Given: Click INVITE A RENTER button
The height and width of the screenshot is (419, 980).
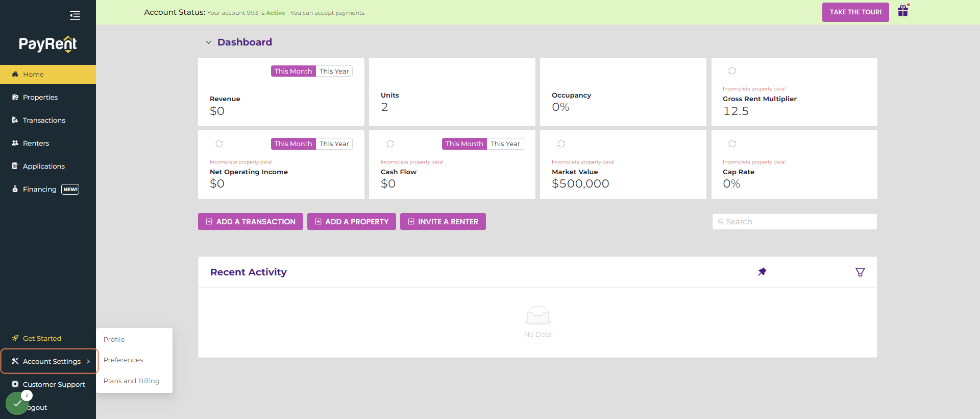Looking at the screenshot, I should (x=443, y=222).
